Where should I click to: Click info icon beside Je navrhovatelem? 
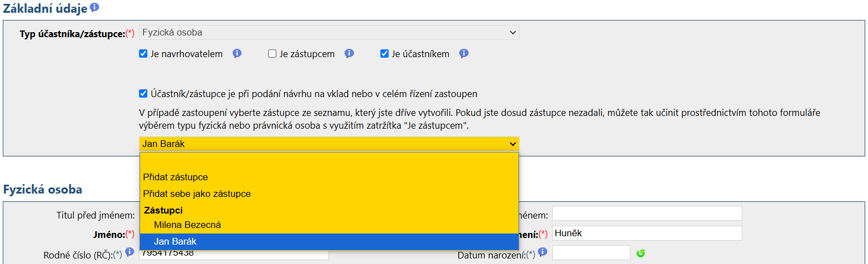[237, 54]
